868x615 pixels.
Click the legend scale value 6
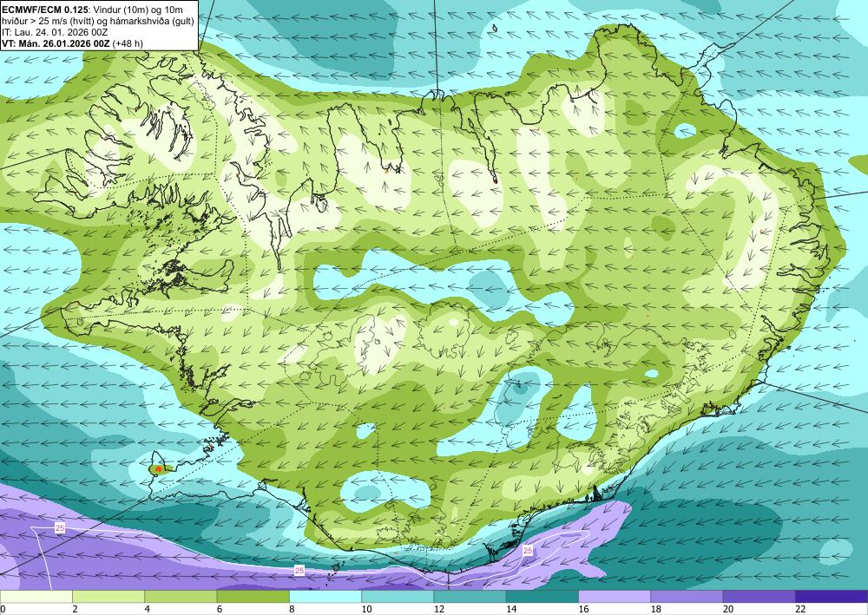(x=220, y=610)
